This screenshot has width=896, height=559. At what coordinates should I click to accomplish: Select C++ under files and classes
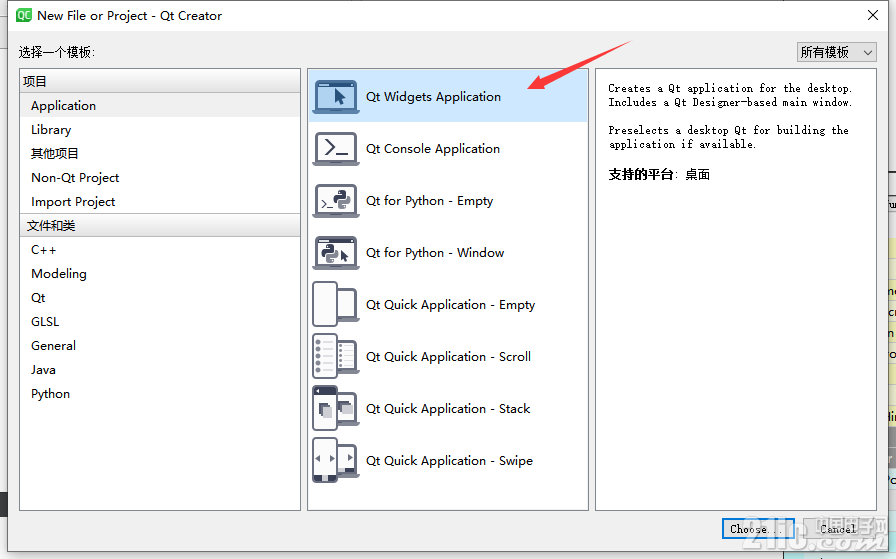tap(160, 250)
